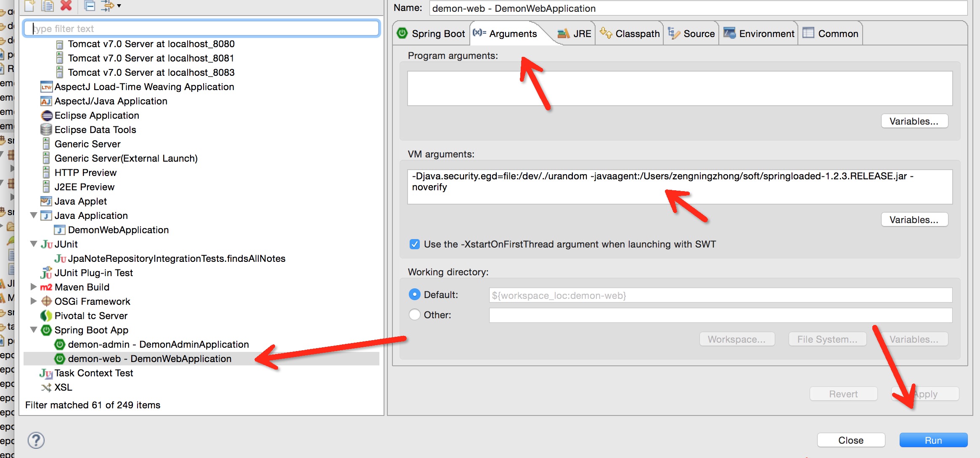The height and width of the screenshot is (458, 980).
Task: Click the Other working directory field
Action: point(720,315)
